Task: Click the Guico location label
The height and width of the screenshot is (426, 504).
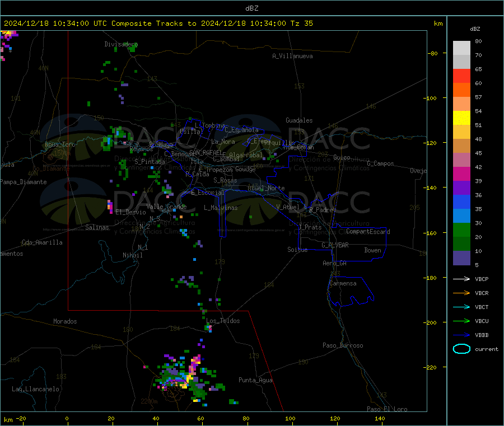Action: click(x=342, y=157)
